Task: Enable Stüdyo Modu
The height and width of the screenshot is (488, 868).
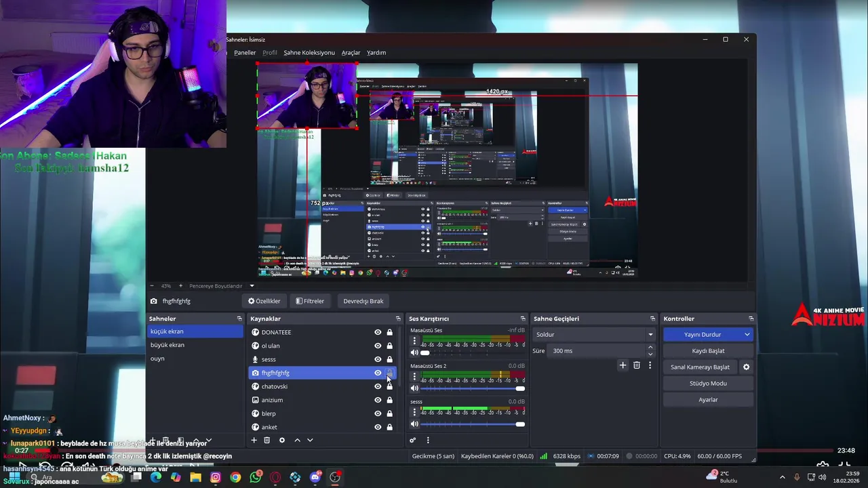Action: (x=708, y=383)
